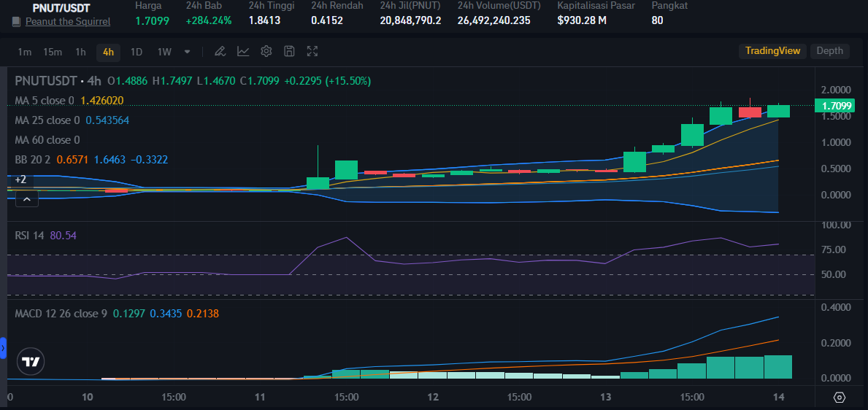Click the latest green candle on the chart
Viewport: 868px width, 410px height.
(x=778, y=111)
